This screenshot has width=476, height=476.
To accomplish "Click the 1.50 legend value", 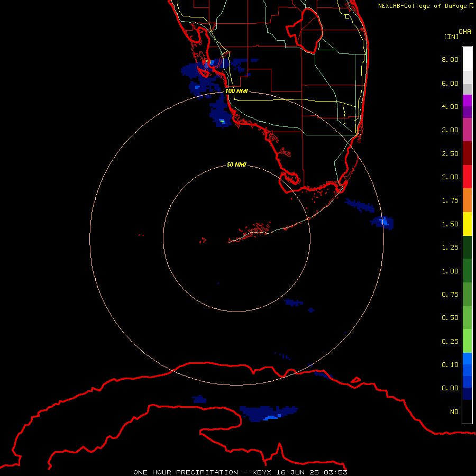I will coord(450,224).
